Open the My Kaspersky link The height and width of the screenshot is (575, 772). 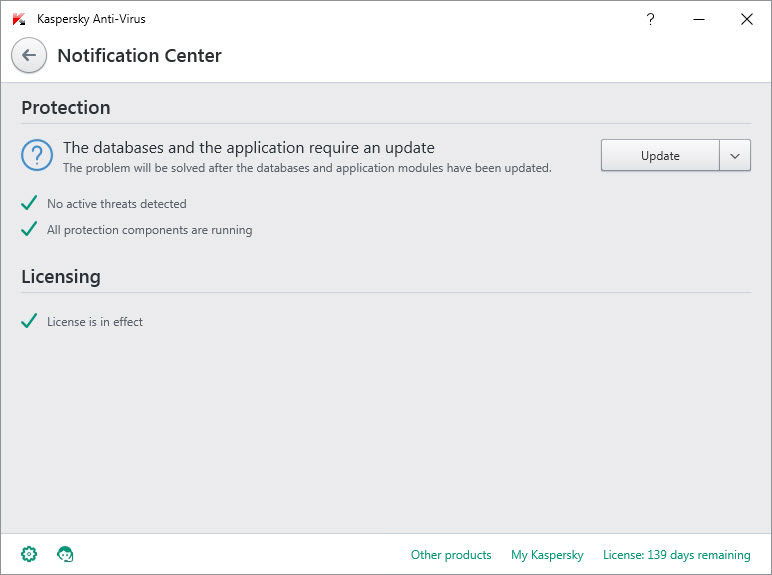point(547,555)
